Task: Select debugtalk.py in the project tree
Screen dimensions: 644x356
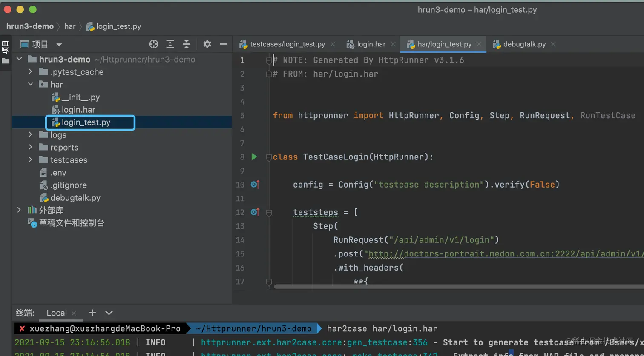Action: click(x=70, y=198)
